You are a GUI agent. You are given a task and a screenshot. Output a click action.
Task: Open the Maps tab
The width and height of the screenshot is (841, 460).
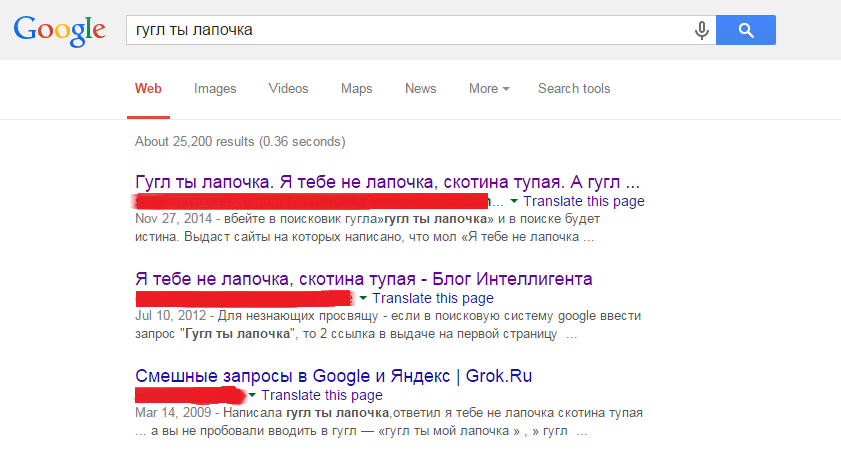coord(357,88)
